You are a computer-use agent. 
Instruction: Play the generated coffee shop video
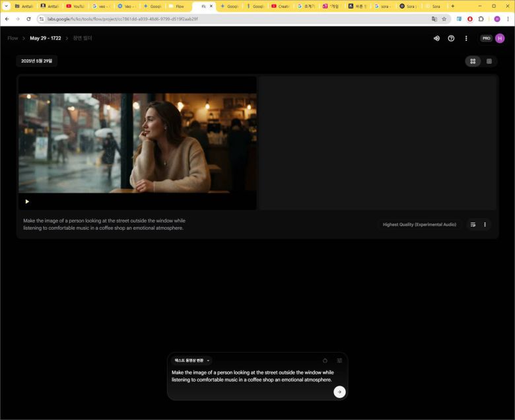27,201
